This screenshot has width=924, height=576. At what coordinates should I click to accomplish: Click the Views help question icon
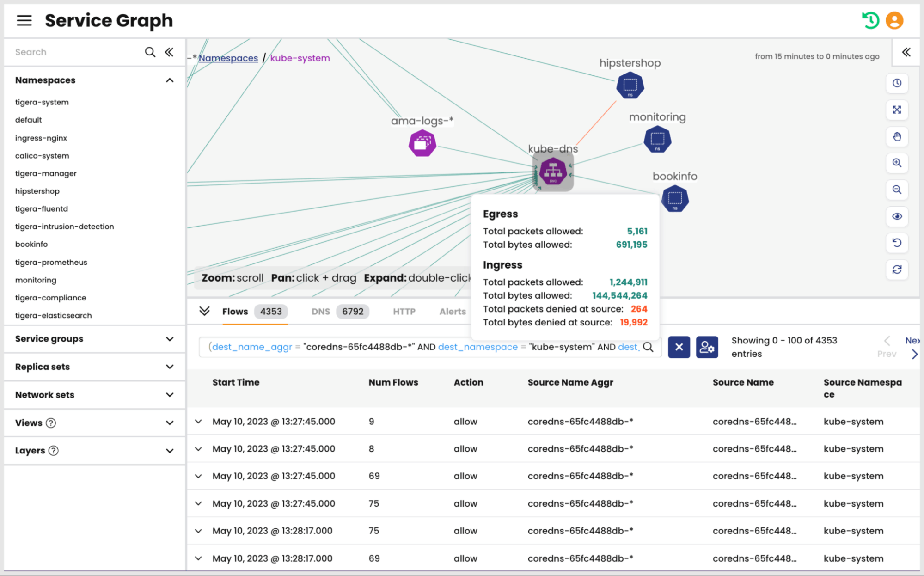pos(51,423)
